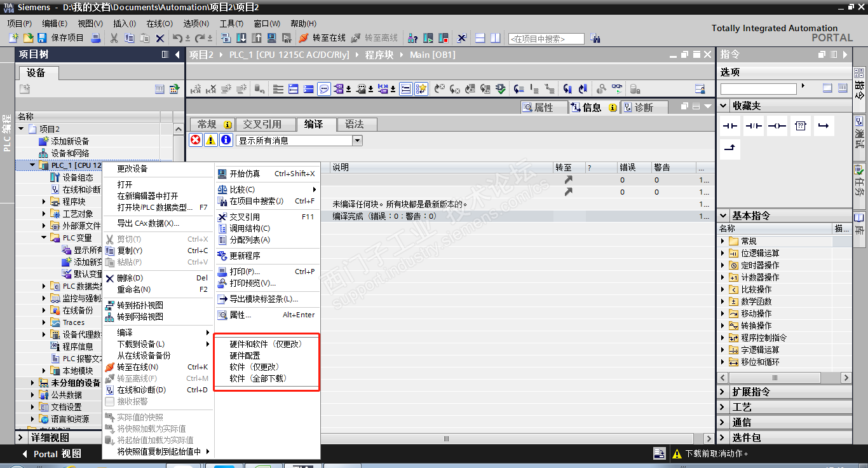This screenshot has height=468, width=868.
Task: Open the 编译 submenu
Action: pyautogui.click(x=158, y=333)
